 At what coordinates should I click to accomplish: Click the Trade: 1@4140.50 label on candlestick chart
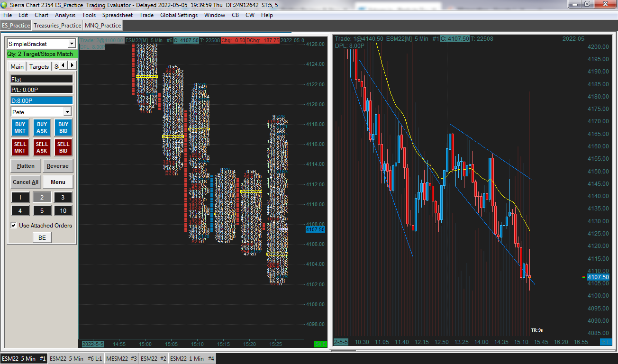pos(359,39)
